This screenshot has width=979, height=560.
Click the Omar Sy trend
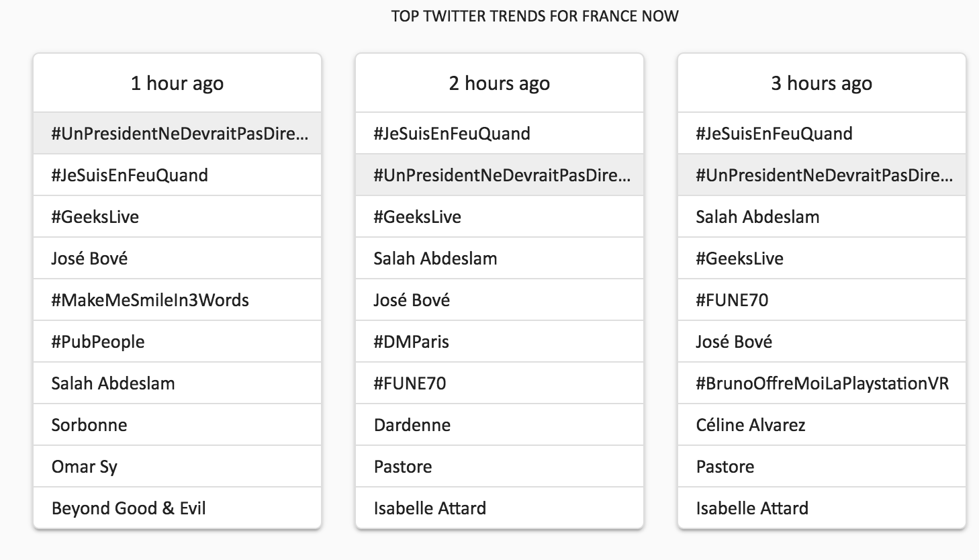(x=85, y=467)
